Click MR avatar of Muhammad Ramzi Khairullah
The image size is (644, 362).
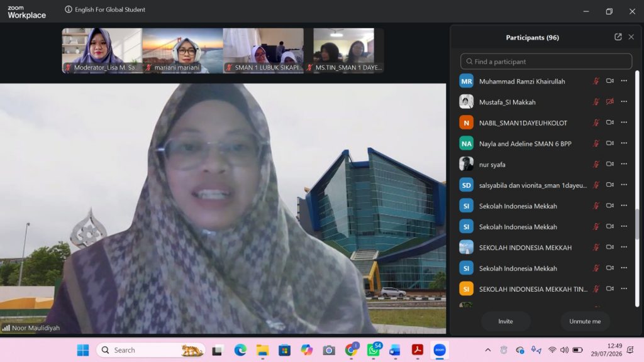click(466, 81)
